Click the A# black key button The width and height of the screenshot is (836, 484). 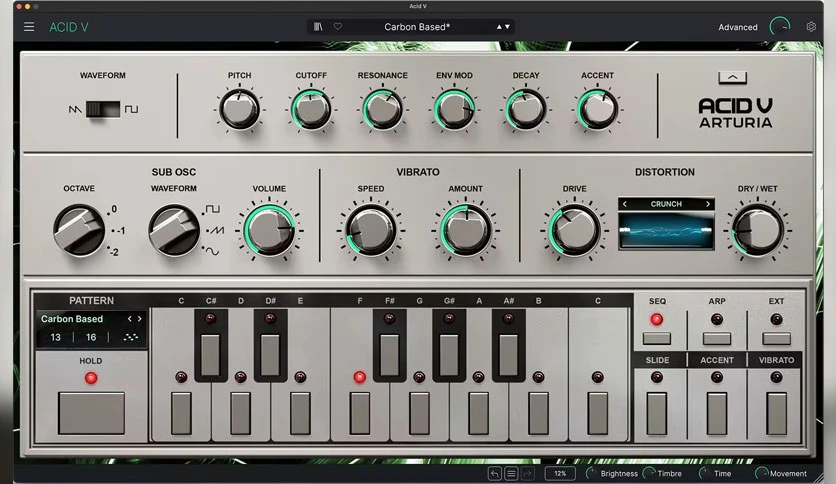coord(509,355)
